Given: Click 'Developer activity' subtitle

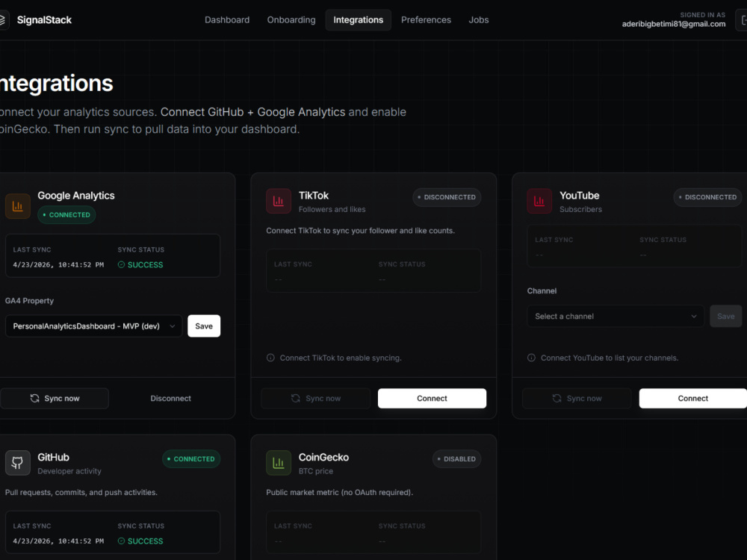Looking at the screenshot, I should (x=69, y=471).
